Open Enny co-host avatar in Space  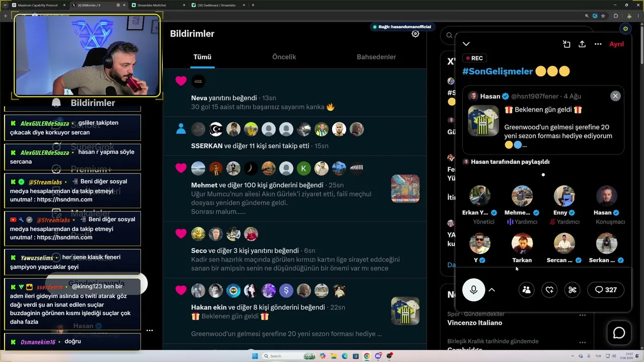(564, 196)
